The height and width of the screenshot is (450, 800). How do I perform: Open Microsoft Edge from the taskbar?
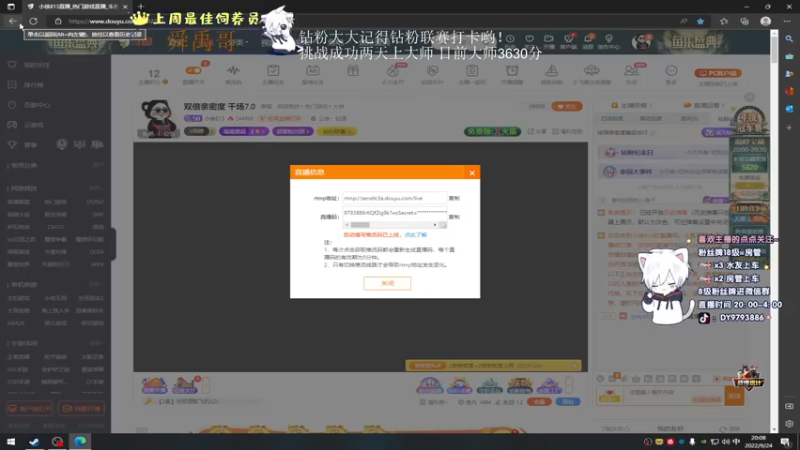click(80, 442)
